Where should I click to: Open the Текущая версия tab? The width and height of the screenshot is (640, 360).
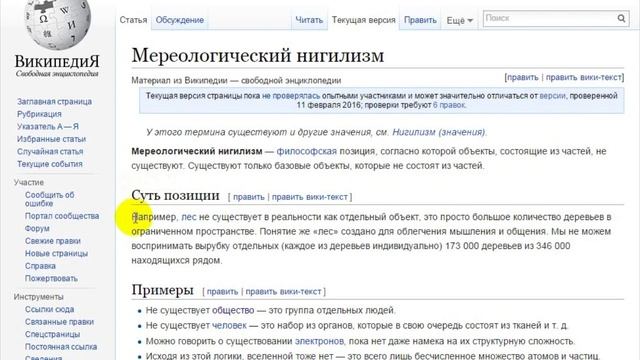click(x=363, y=20)
